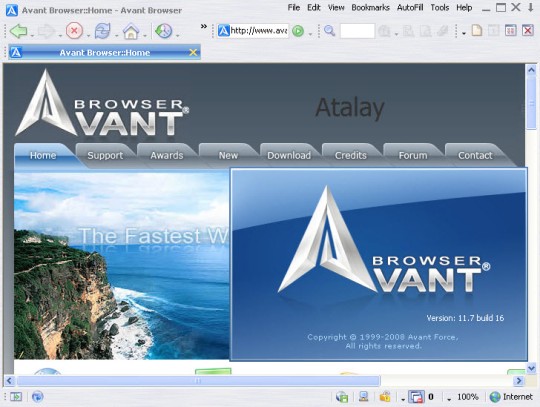The height and width of the screenshot is (407, 540).
Task: Open the Bookmarks menu
Action: click(x=370, y=8)
